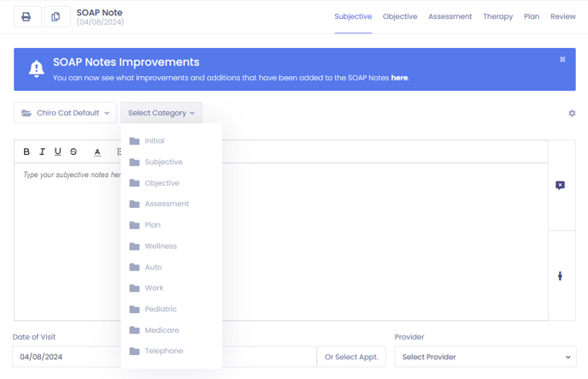588x379 pixels.
Task: Switch to the Assessment tab
Action: pyautogui.click(x=450, y=16)
